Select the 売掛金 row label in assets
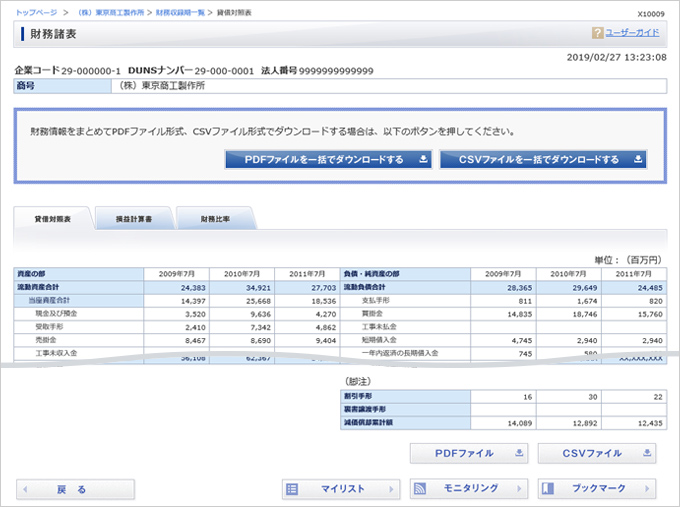 point(46,340)
